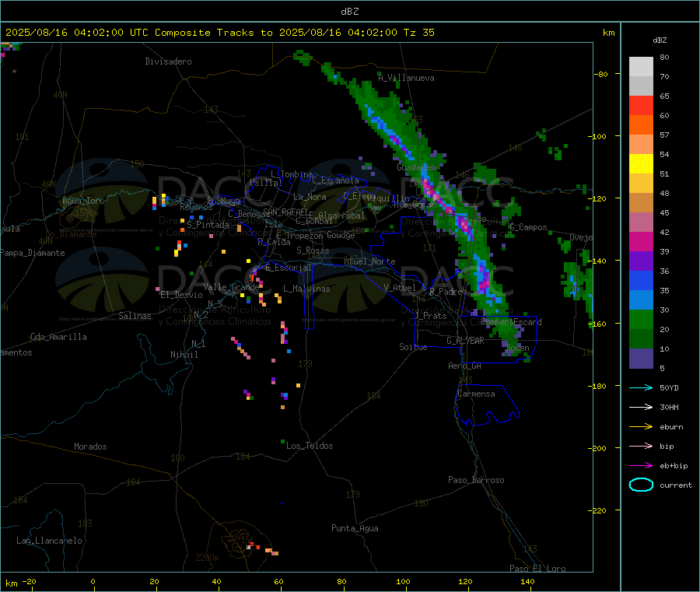
Task: Click the 'La_Nora' map label
Action: click(x=310, y=197)
